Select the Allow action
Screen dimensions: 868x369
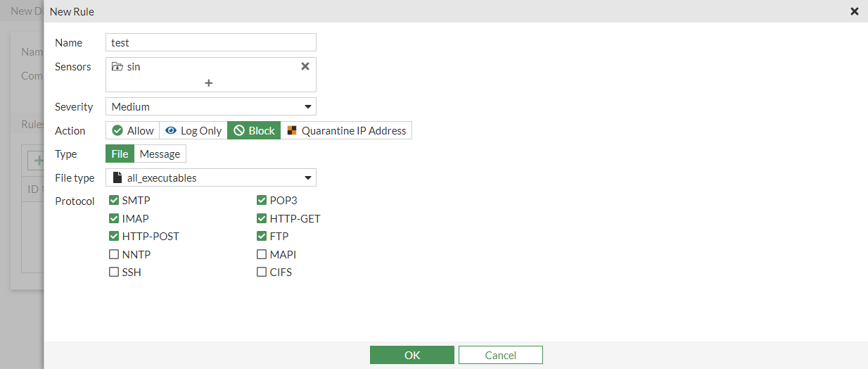[133, 131]
